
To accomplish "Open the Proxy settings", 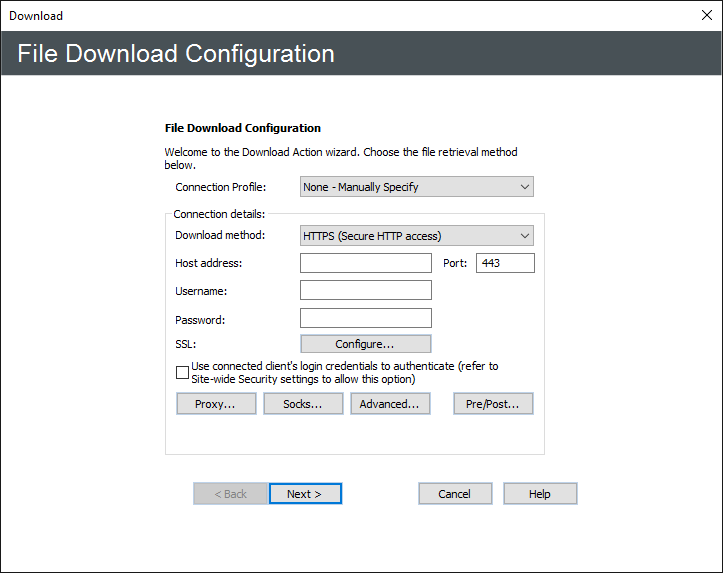I will (x=216, y=404).
